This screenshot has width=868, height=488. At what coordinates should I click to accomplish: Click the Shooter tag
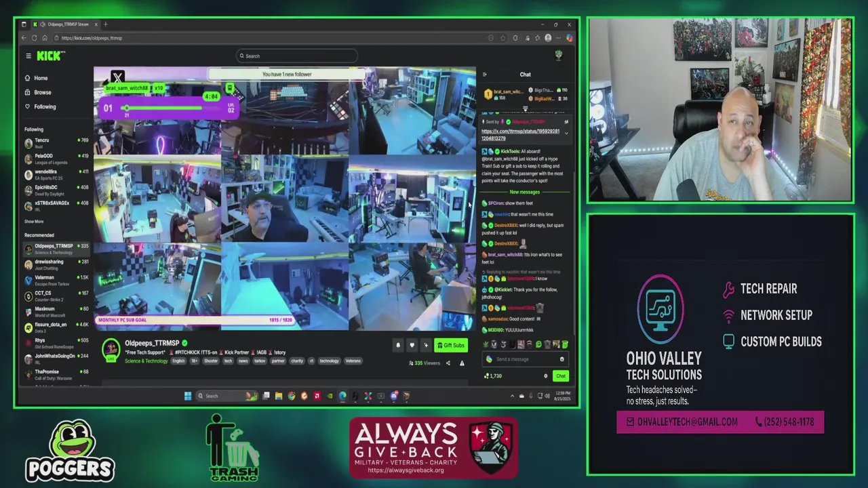[211, 361]
